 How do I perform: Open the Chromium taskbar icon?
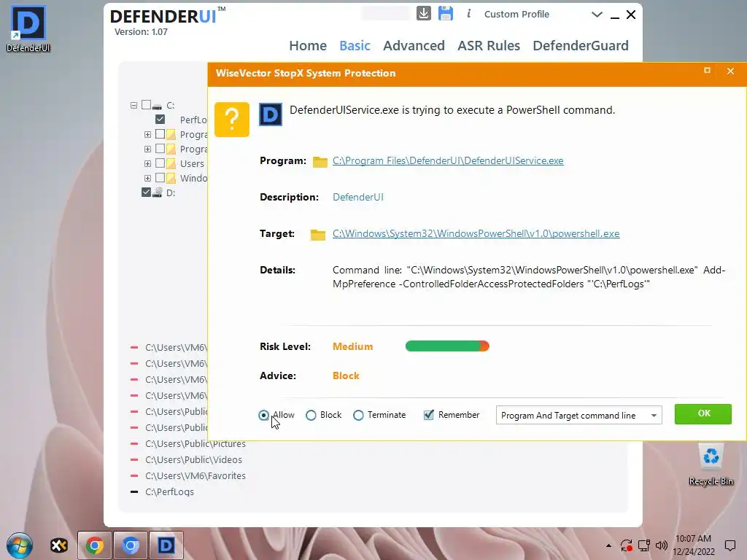[x=131, y=545]
